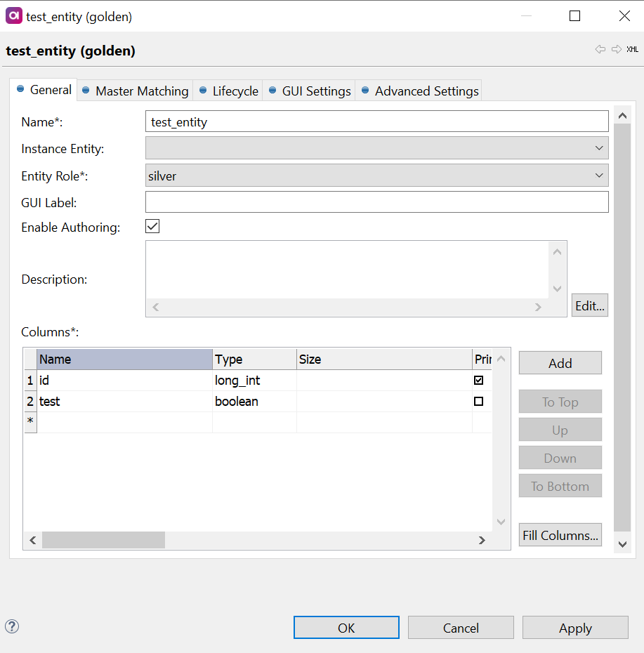This screenshot has height=653, width=644.
Task: Open the Entity Role dropdown
Action: (600, 175)
